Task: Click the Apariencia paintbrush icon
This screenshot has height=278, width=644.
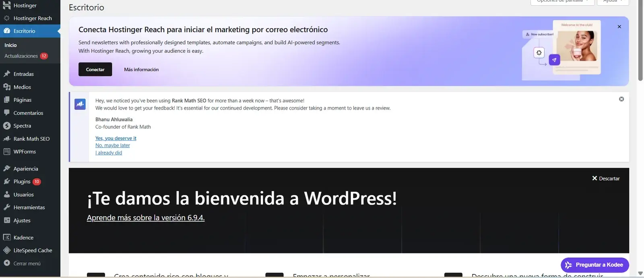Action: [6, 168]
